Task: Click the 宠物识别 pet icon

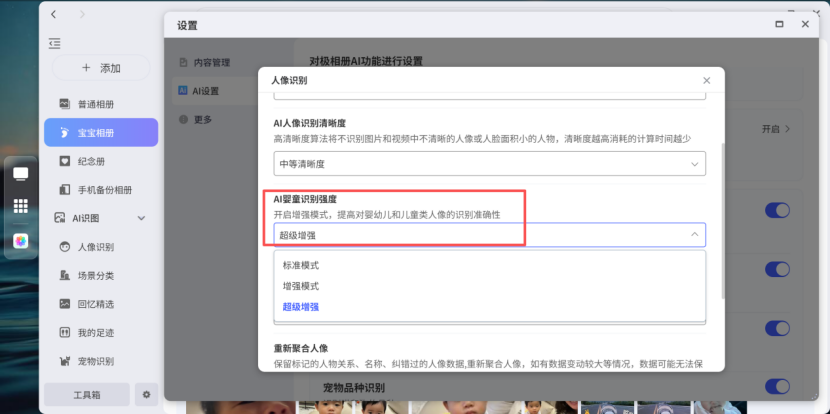Action: point(65,361)
